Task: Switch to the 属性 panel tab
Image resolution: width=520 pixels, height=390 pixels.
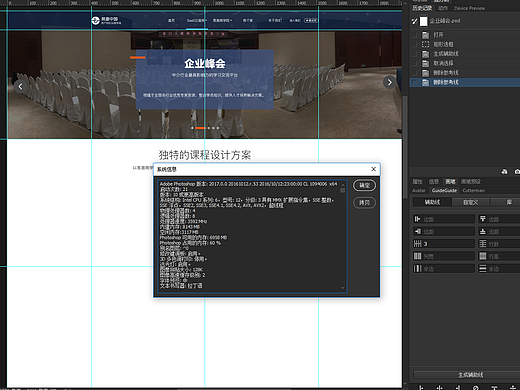Action: coord(417,182)
